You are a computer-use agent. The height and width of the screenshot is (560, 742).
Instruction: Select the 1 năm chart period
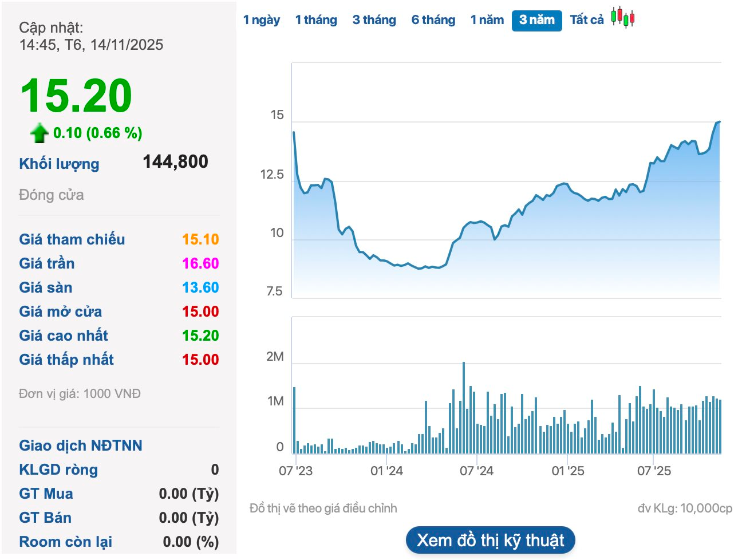(x=487, y=20)
